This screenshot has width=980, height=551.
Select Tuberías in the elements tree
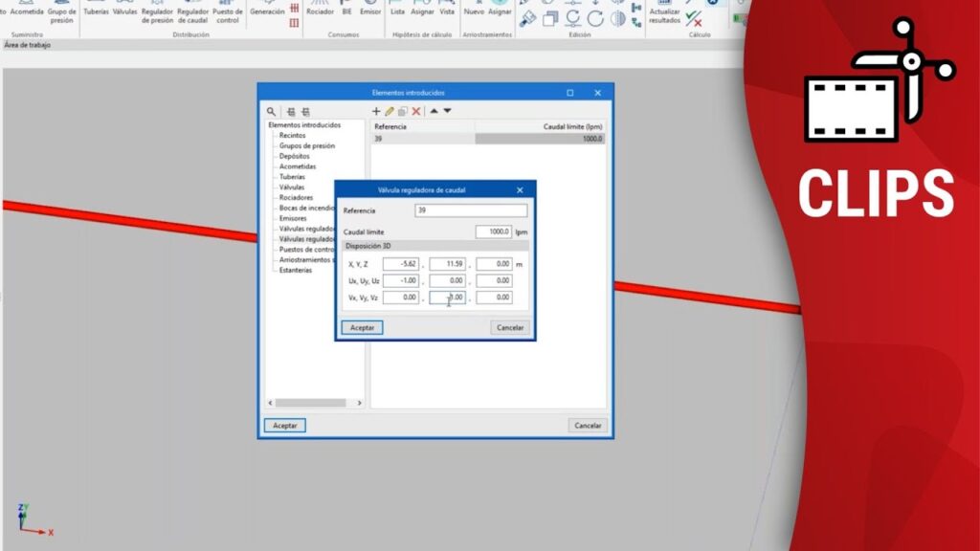(292, 177)
